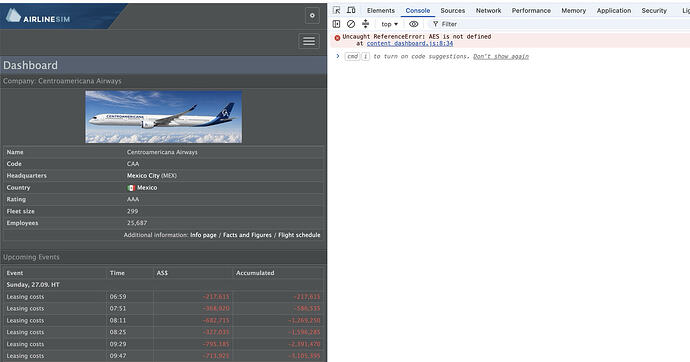Screen dimensions: 690x362
Task: Switch to the Sources tab
Action: pyautogui.click(x=453, y=11)
